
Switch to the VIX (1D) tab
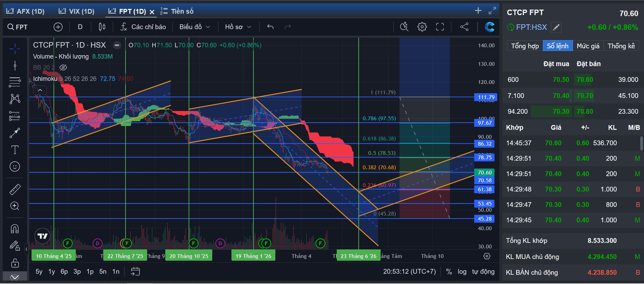pyautogui.click(x=76, y=11)
